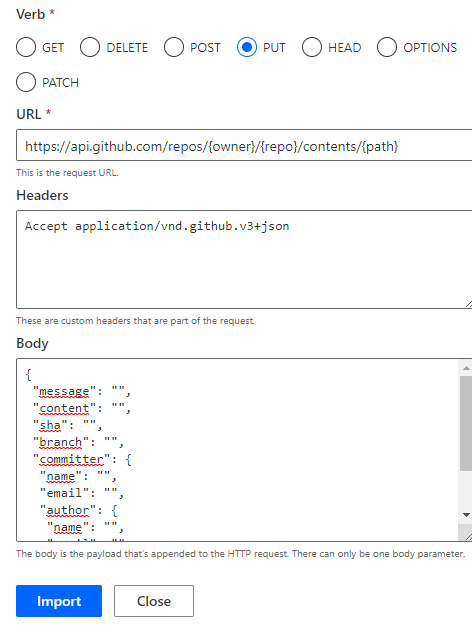Click the Body scrollbar down arrow
Image resolution: width=472 pixels, height=625 pixels.
pyautogui.click(x=466, y=515)
